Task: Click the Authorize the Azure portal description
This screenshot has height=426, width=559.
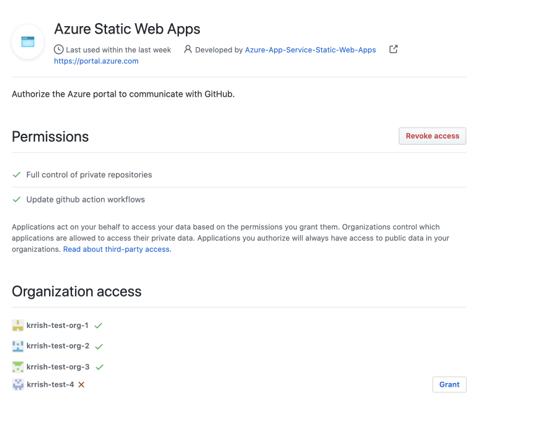Action: click(x=123, y=94)
